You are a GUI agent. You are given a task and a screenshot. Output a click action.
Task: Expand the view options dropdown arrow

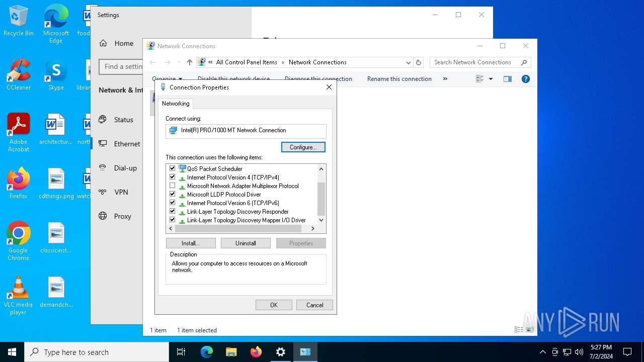click(x=491, y=79)
